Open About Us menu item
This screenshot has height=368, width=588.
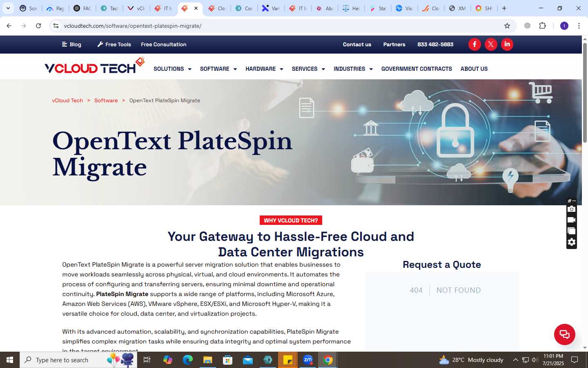[474, 69]
